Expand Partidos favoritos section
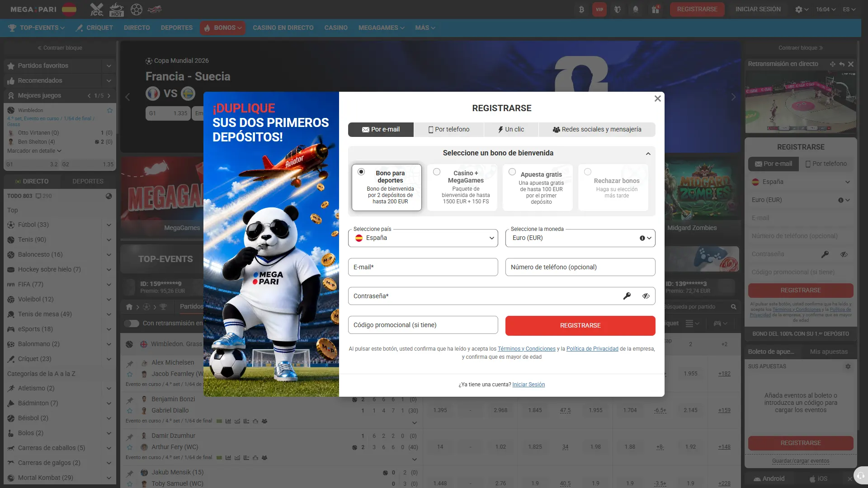868x488 pixels. tap(108, 66)
